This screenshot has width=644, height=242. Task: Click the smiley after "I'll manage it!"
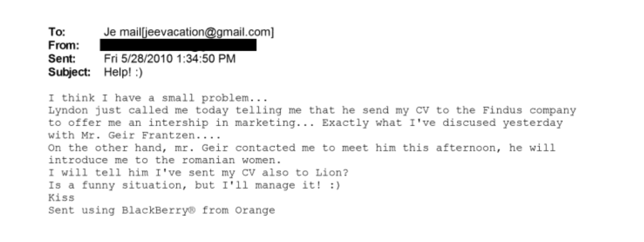point(335,185)
